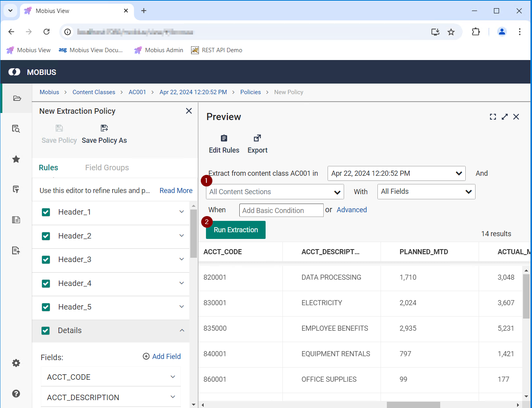The height and width of the screenshot is (408, 532).
Task: Click the help question mark icon
Action: [x=16, y=393]
